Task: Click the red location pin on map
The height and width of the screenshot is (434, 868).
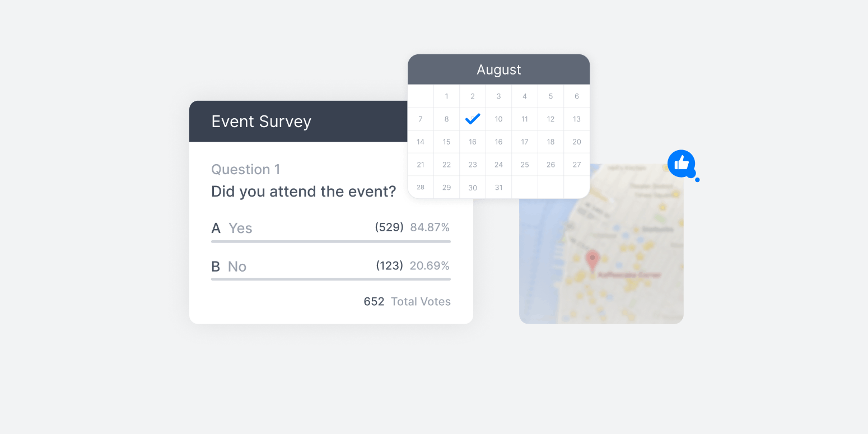Action: (592, 260)
